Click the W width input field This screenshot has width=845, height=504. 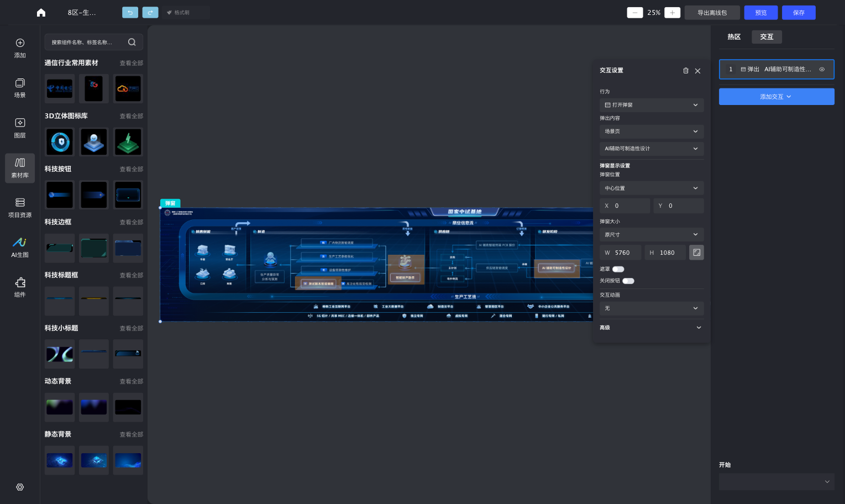[x=621, y=253]
